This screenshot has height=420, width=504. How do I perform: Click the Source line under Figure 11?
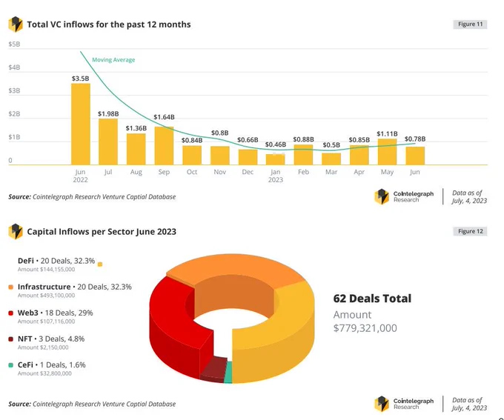click(x=92, y=196)
